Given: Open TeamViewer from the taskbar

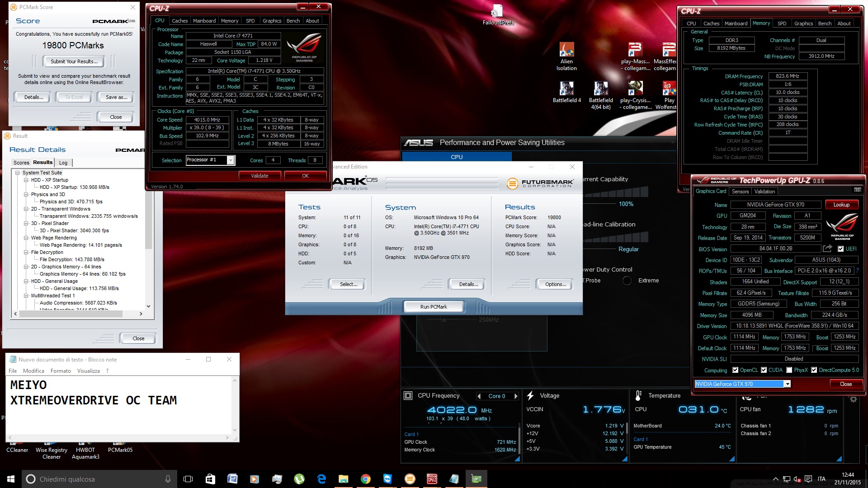Looking at the screenshot, I should click(x=388, y=479).
